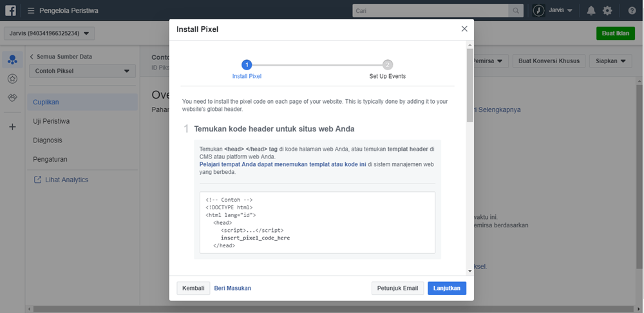Screen dimensions: 644x313
Task: Click the dialog scrollbar down arrow
Action: pos(470,271)
